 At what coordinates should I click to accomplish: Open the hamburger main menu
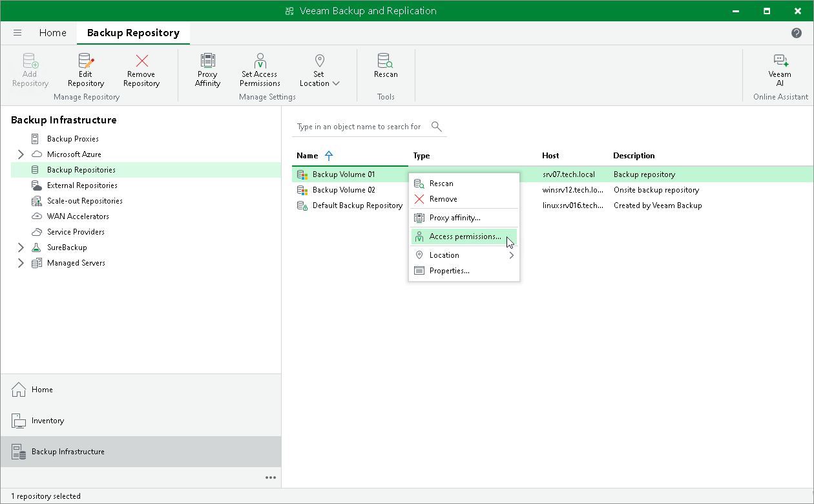(x=17, y=33)
